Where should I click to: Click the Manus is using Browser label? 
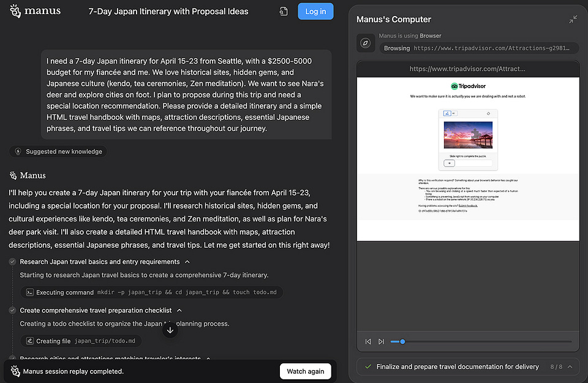click(410, 35)
